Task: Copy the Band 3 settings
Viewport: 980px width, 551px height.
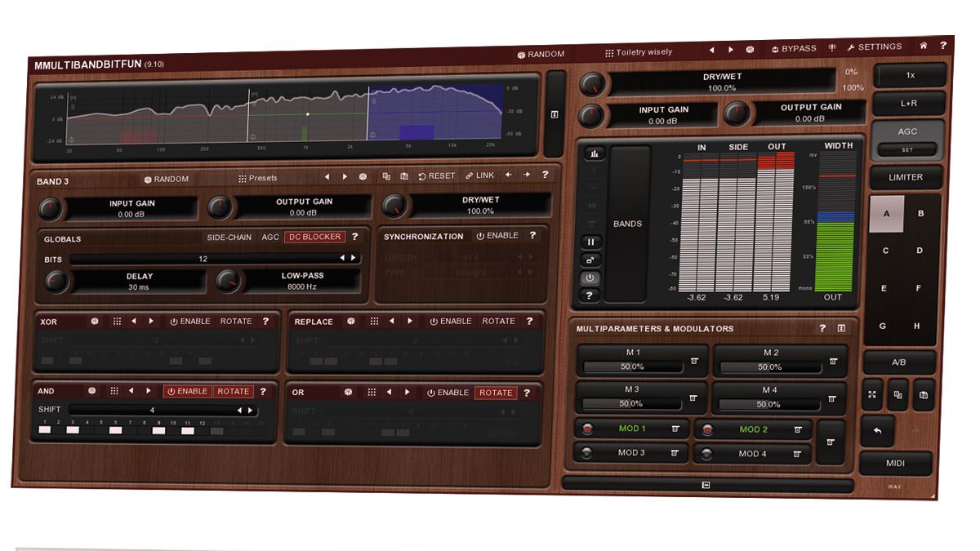Action: point(388,176)
